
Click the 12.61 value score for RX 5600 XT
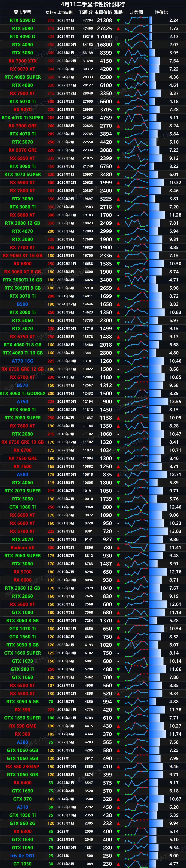click(x=175, y=604)
